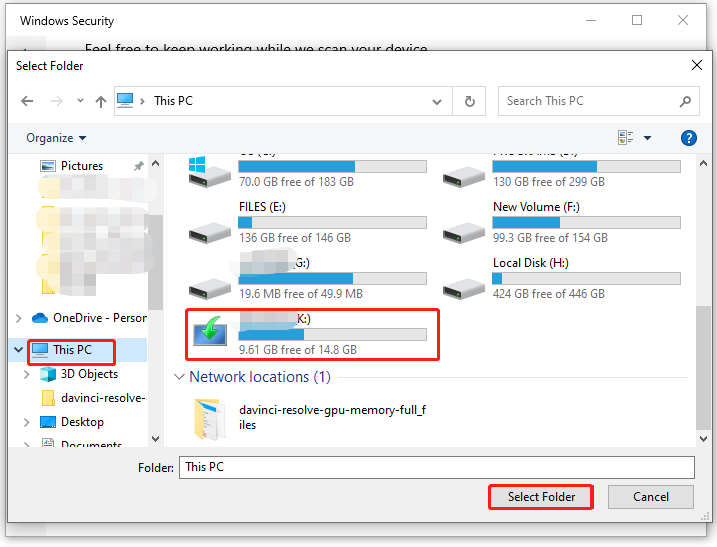717x547 pixels.
Task: Click the Cancel button
Action: click(x=651, y=497)
